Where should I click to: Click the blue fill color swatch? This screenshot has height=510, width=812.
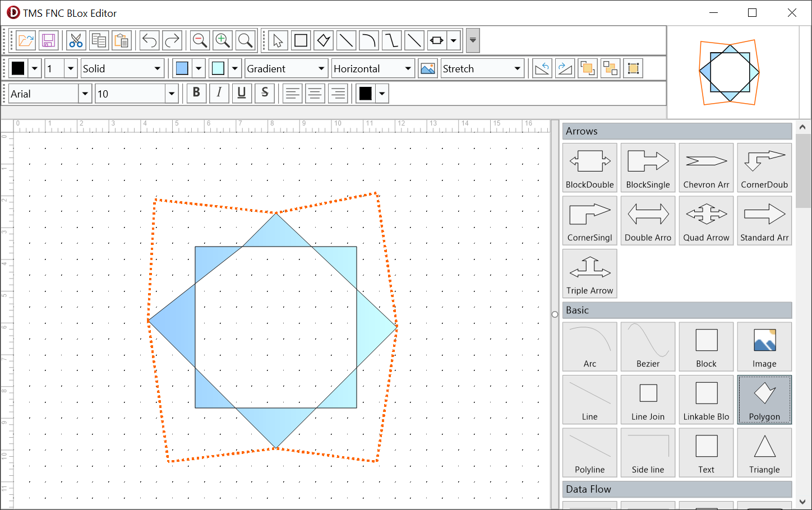tap(182, 68)
